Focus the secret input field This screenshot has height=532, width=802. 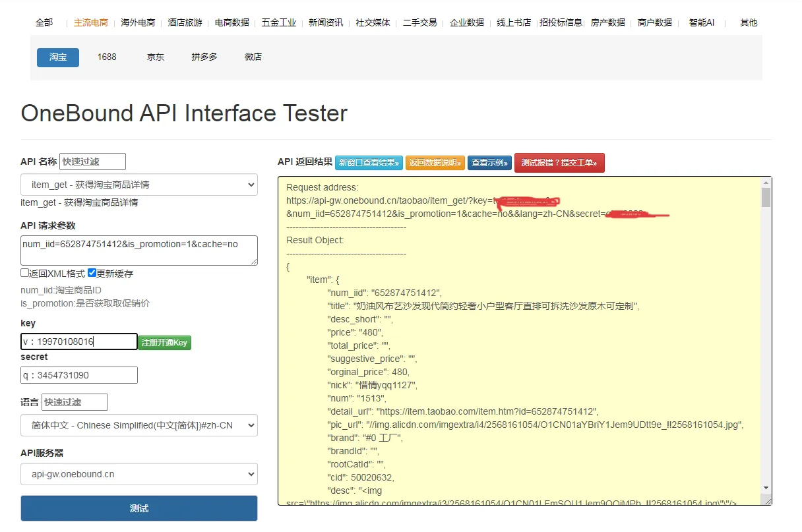[79, 375]
